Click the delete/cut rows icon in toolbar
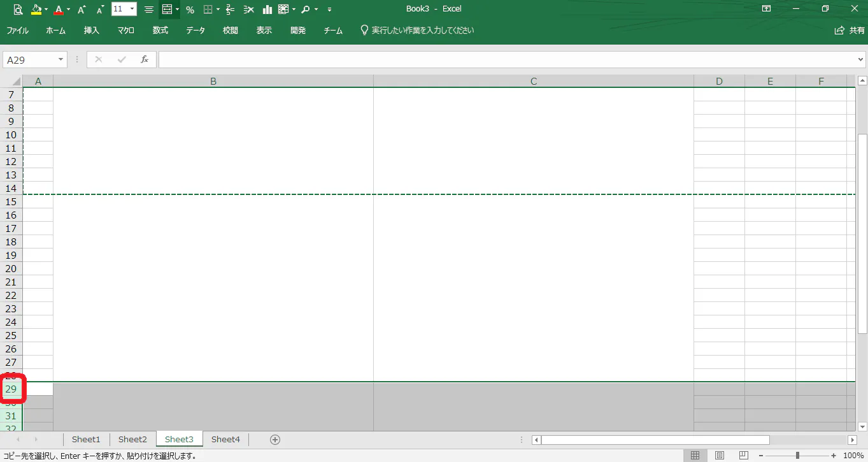Image resolution: width=868 pixels, height=462 pixels. (249, 10)
